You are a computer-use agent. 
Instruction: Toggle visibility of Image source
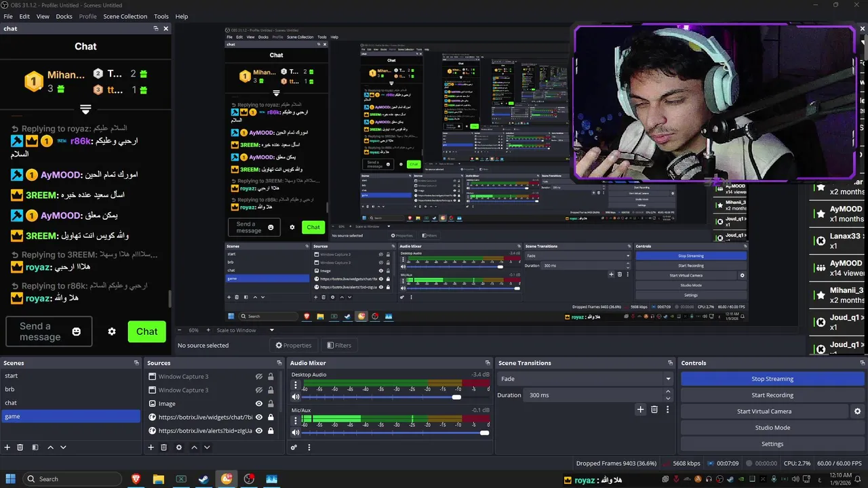click(259, 403)
